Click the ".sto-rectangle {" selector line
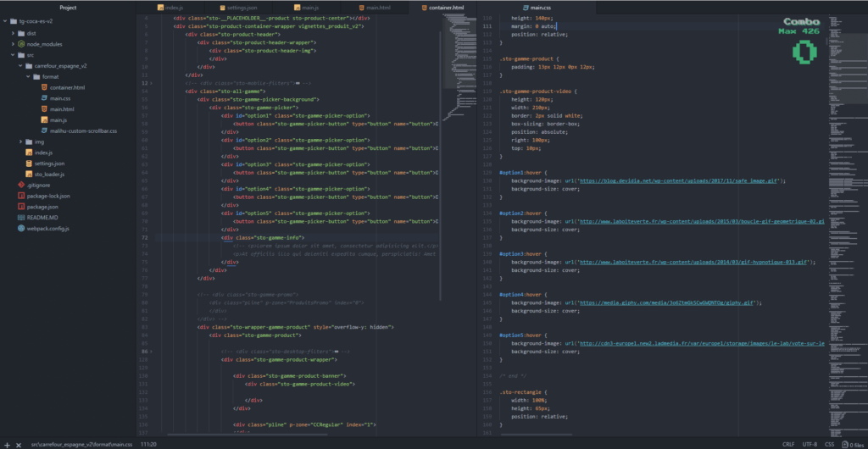 click(x=523, y=392)
